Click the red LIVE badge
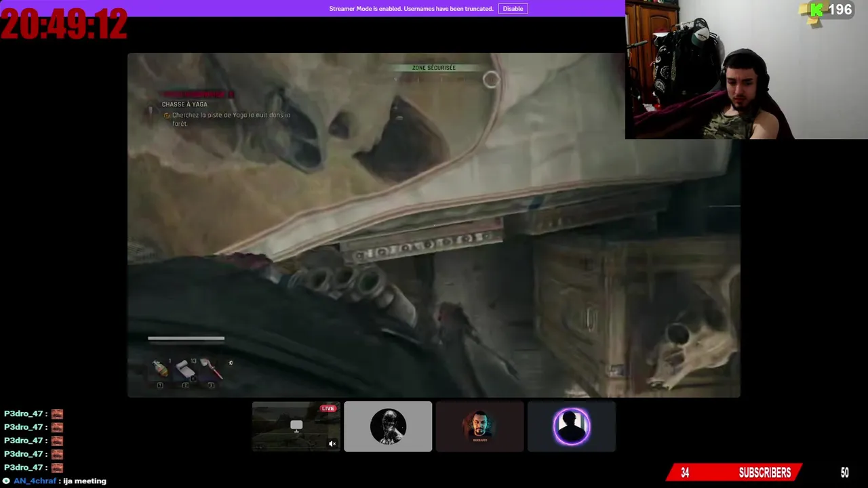 (328, 409)
